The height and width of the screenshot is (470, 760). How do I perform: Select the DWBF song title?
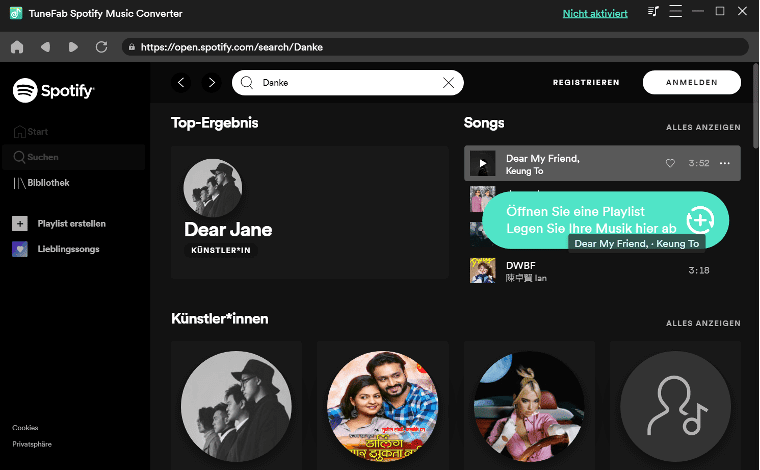tap(521, 266)
